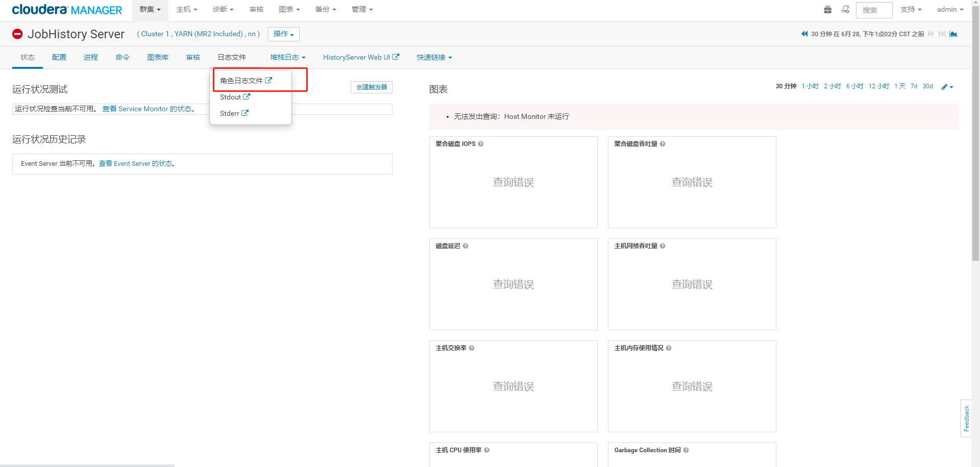The image size is (980, 467).
Task: Click help icon beside 主机内存使用情况
Action: point(669,348)
